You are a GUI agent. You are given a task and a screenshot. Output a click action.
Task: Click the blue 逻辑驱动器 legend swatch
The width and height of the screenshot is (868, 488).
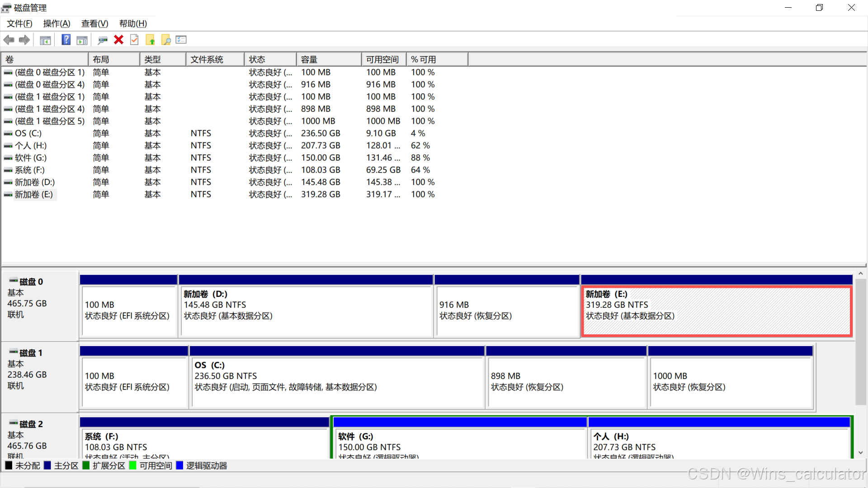click(x=179, y=465)
